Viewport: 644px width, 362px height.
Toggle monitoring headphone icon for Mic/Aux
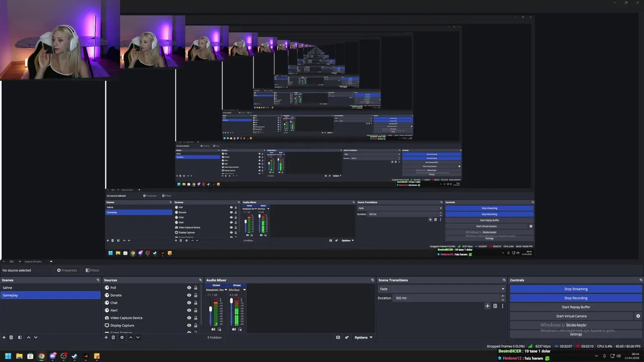click(x=240, y=329)
